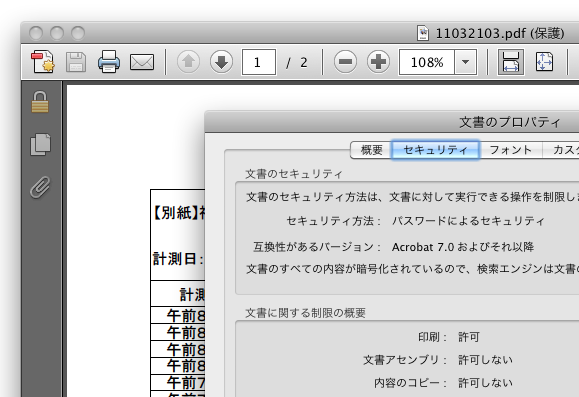
Task: Click the 印刷 permission value 許可
Action: 469,337
